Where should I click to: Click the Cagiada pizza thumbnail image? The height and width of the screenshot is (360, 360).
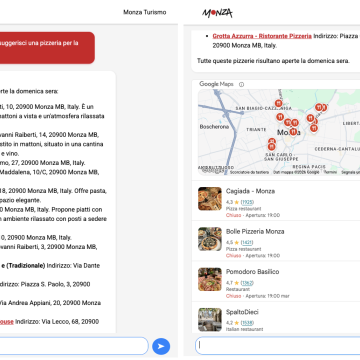tap(210, 199)
